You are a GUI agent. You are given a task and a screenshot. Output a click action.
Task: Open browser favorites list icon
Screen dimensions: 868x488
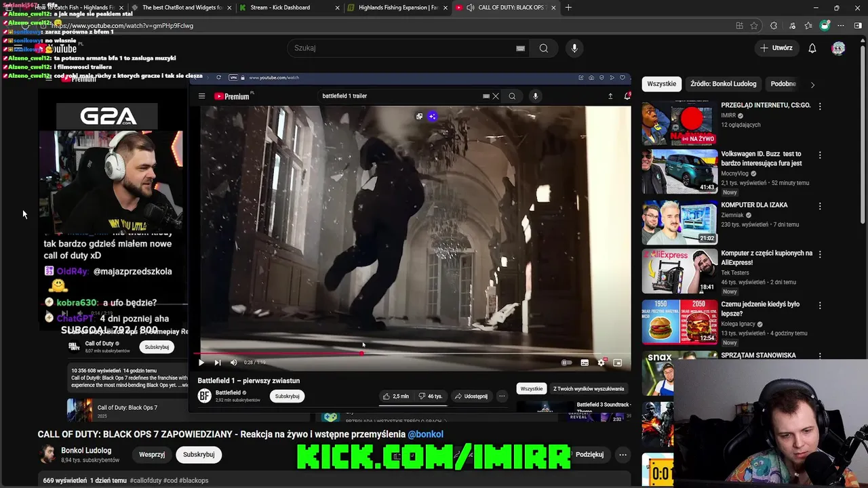tap(808, 26)
